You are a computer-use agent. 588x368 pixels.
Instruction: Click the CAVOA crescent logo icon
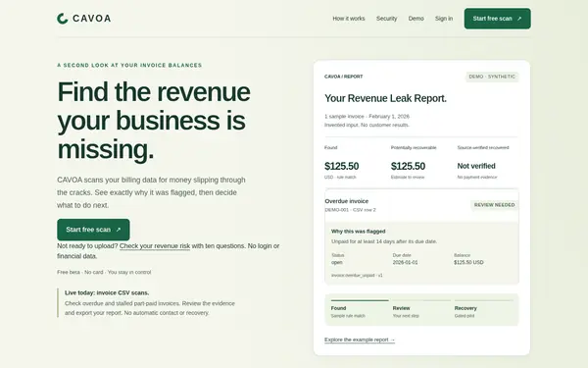pyautogui.click(x=63, y=19)
